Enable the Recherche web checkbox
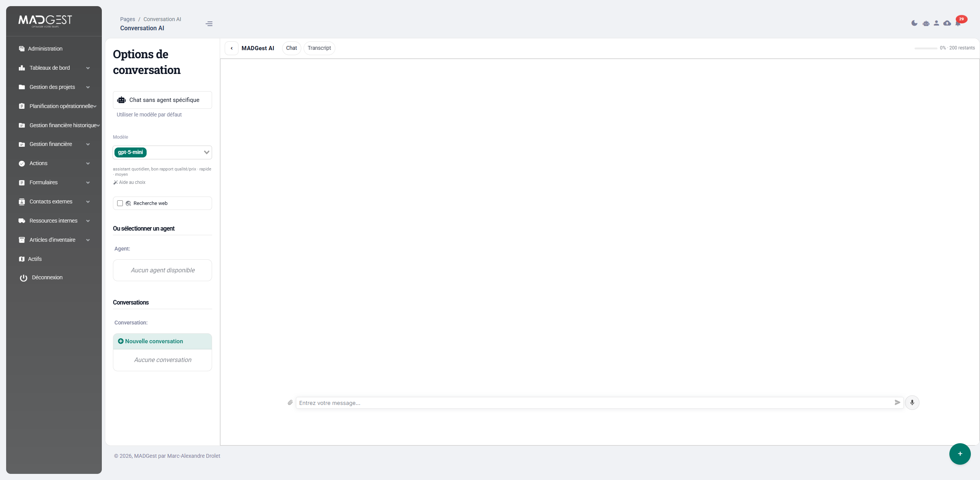This screenshot has height=480, width=980. coord(120,203)
